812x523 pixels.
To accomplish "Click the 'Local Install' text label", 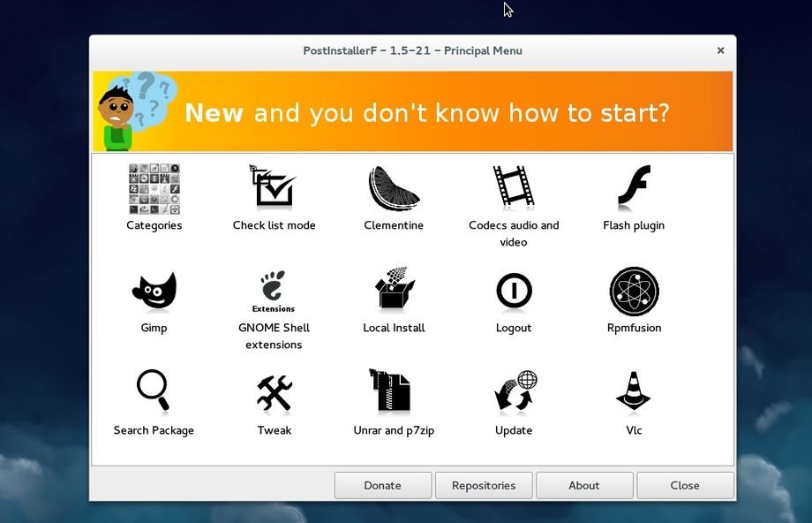I will tap(394, 328).
